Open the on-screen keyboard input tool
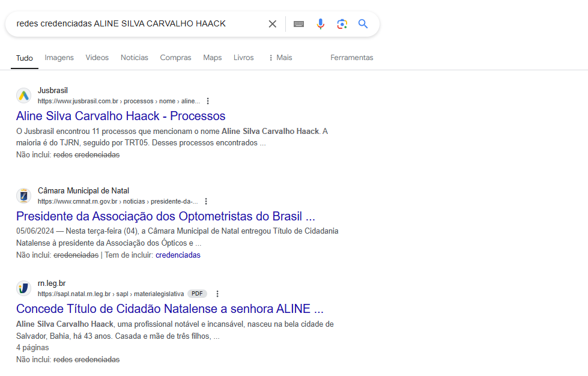 [x=299, y=24]
